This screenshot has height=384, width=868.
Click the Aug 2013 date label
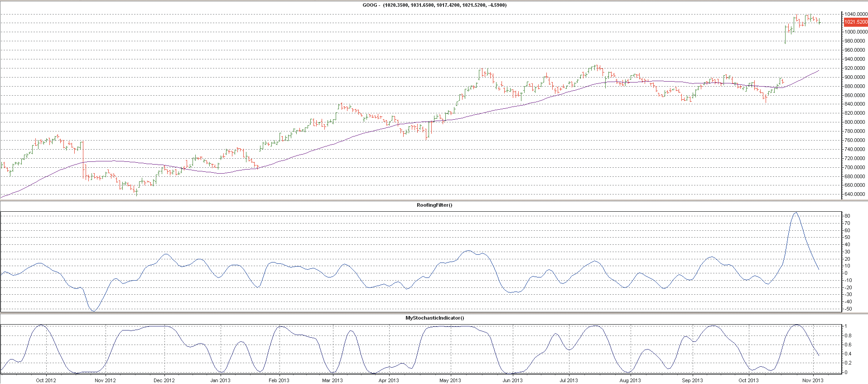(630, 380)
